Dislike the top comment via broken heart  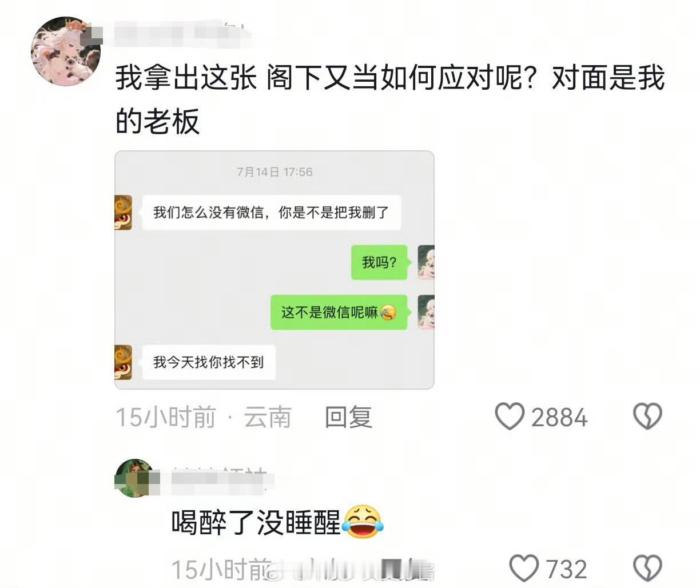[647, 416]
